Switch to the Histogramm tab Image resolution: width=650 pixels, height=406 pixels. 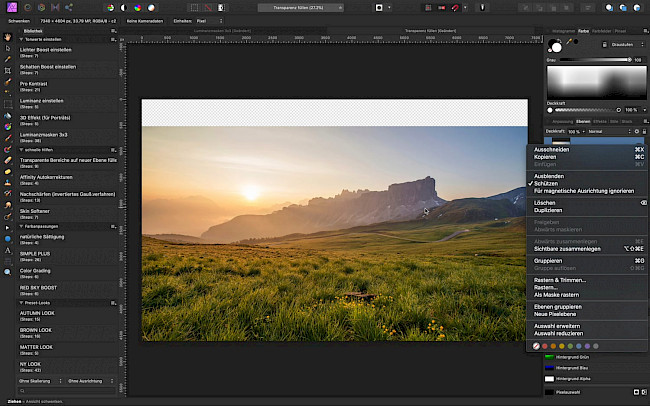564,31
